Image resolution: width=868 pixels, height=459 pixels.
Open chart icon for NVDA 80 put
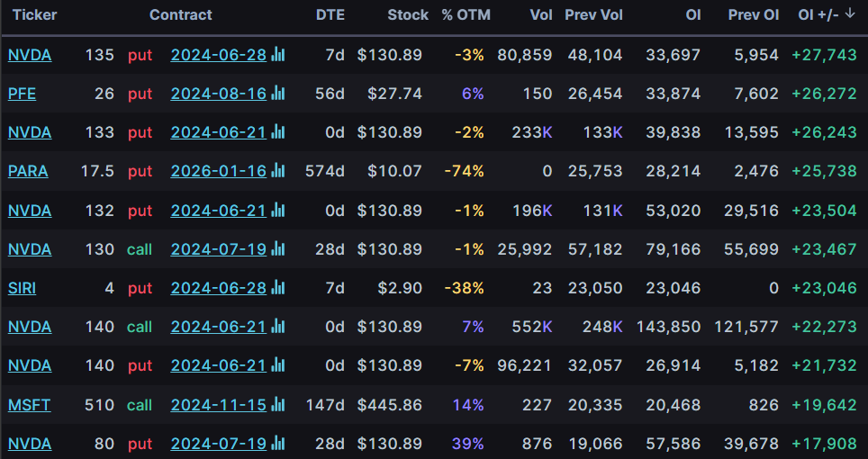point(278,444)
